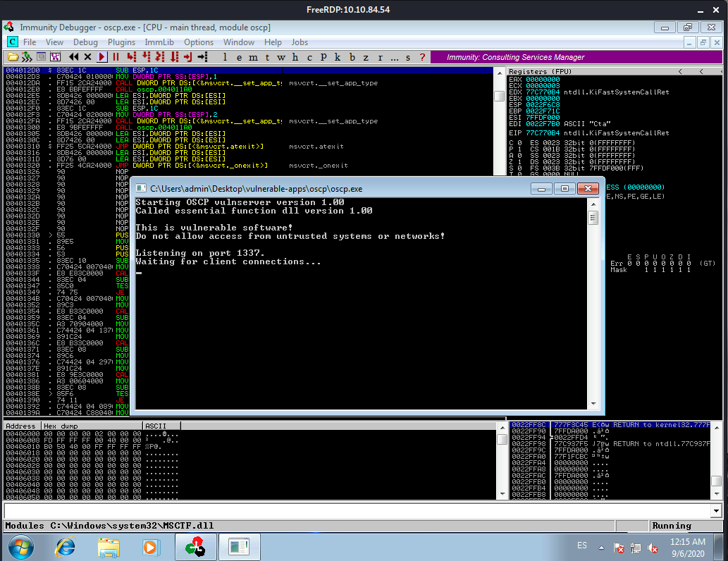728x561 pixels.
Task: Click the Hex dump column header
Action: (x=92, y=426)
